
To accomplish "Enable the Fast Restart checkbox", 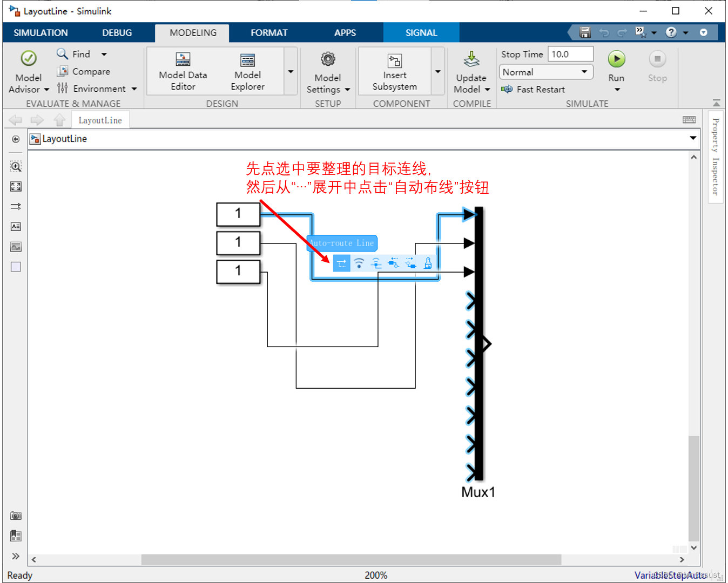I will coord(508,89).
